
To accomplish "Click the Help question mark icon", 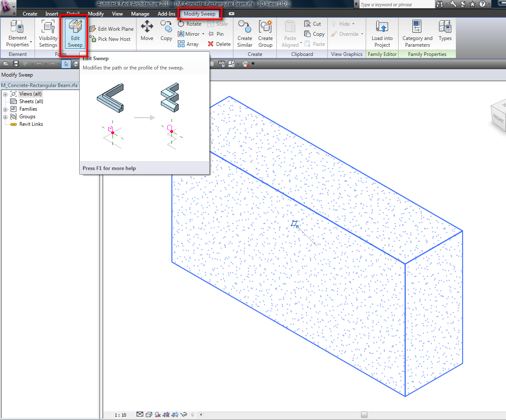I will tap(482, 4).
